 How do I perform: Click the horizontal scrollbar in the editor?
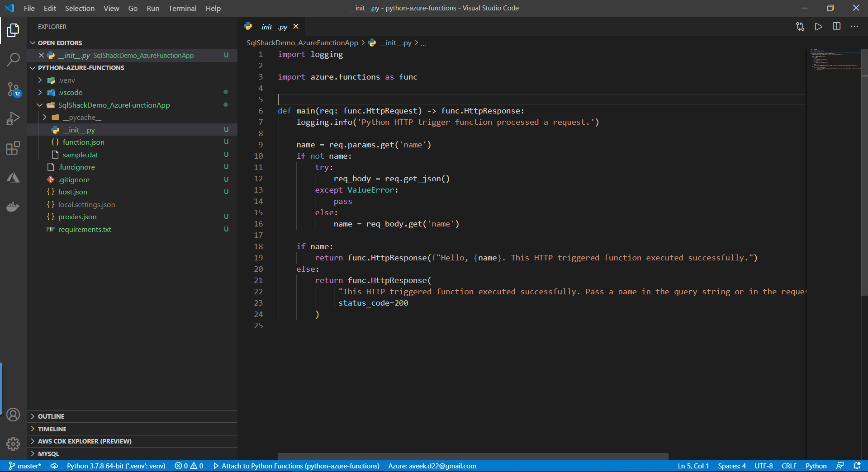pyautogui.click(x=473, y=456)
